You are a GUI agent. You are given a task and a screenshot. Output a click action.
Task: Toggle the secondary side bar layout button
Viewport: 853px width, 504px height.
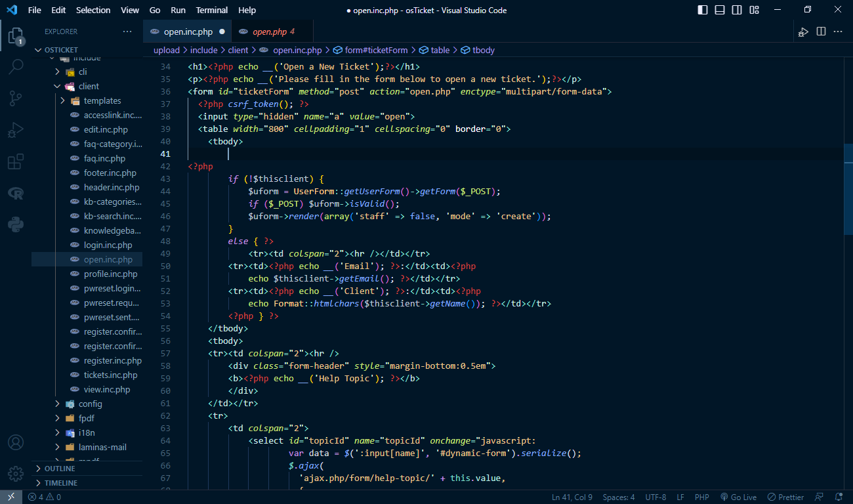click(737, 10)
